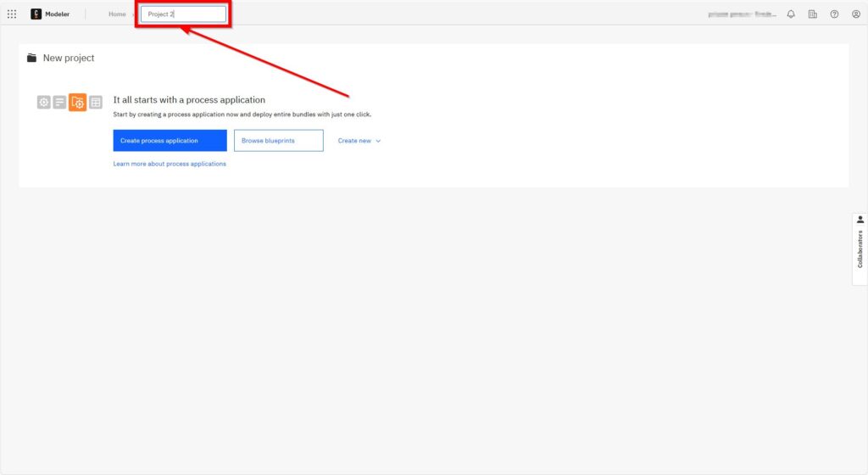The width and height of the screenshot is (868, 475).
Task: Click the gray gear diagram icon
Action: [x=44, y=102]
